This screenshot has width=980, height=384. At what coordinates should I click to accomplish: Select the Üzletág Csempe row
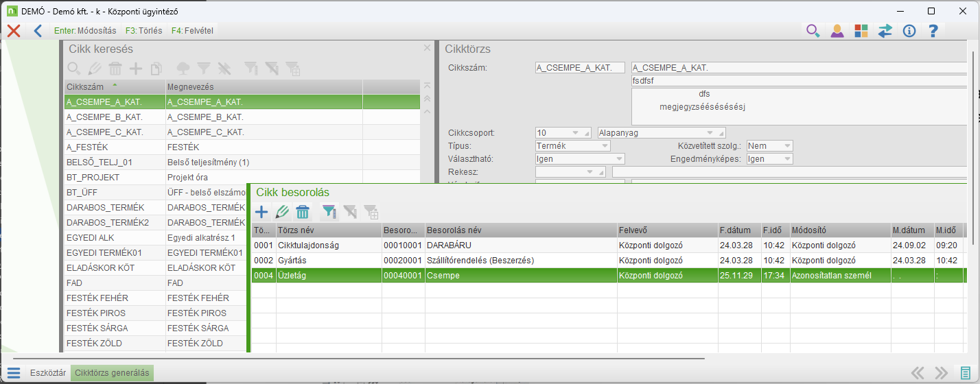click(x=611, y=275)
